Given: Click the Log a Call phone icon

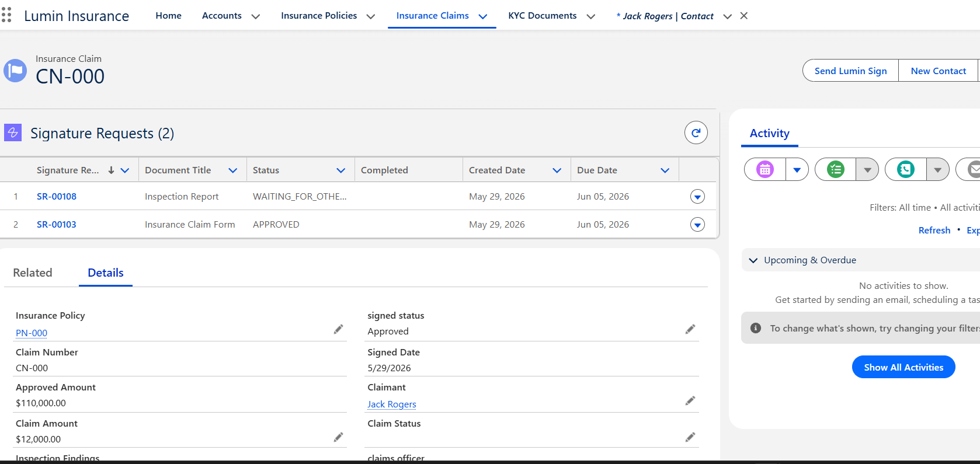Looking at the screenshot, I should point(906,170).
